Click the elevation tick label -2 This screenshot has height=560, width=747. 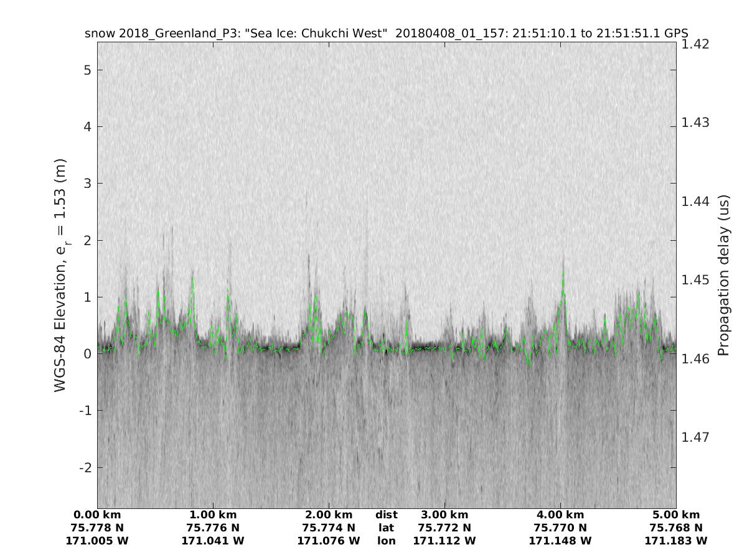pos(86,467)
